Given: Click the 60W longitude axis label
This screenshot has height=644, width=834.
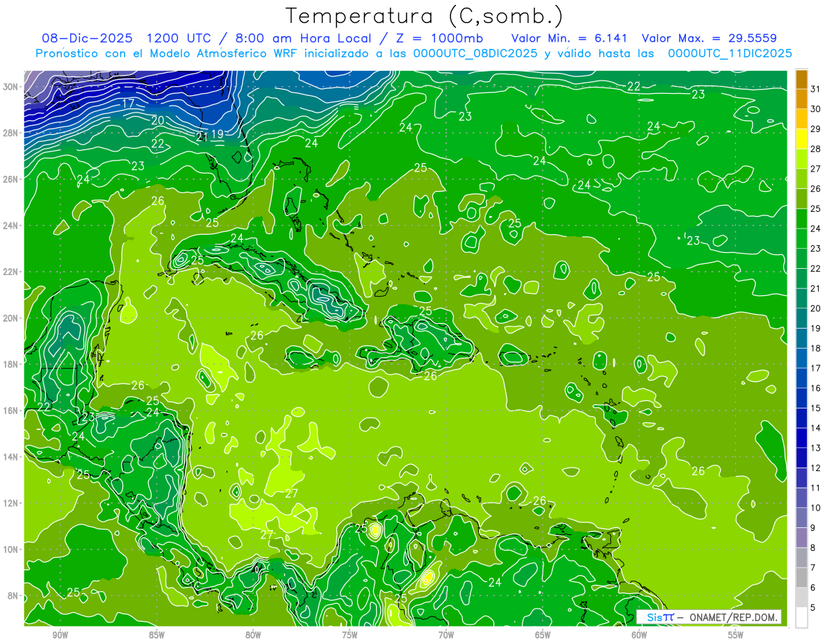Looking at the screenshot, I should click(x=639, y=636).
